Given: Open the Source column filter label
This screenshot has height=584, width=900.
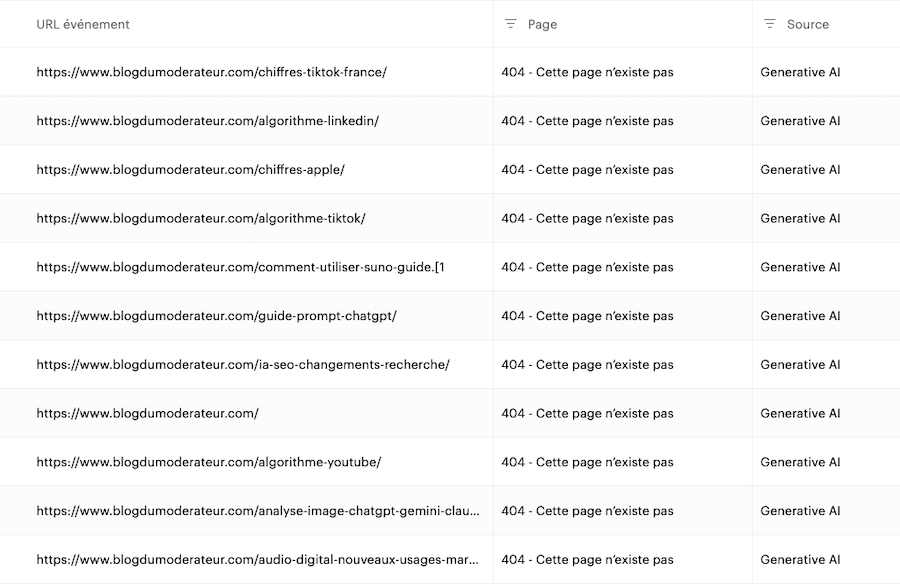Looking at the screenshot, I should (x=807, y=24).
